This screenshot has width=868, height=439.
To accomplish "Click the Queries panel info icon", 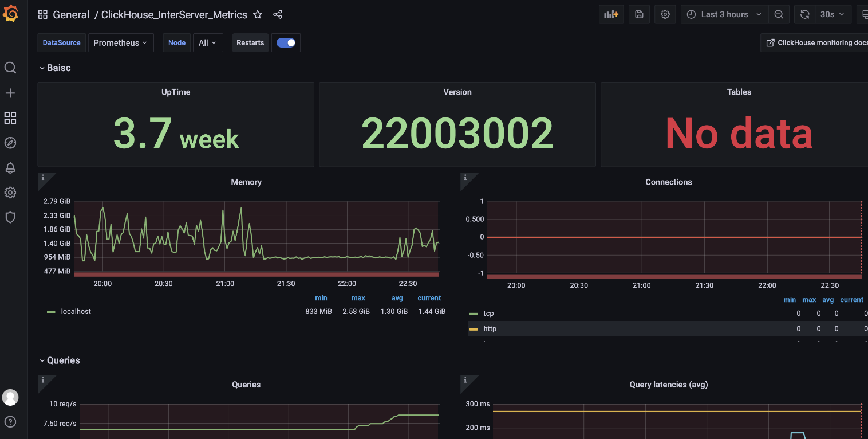I will (43, 380).
